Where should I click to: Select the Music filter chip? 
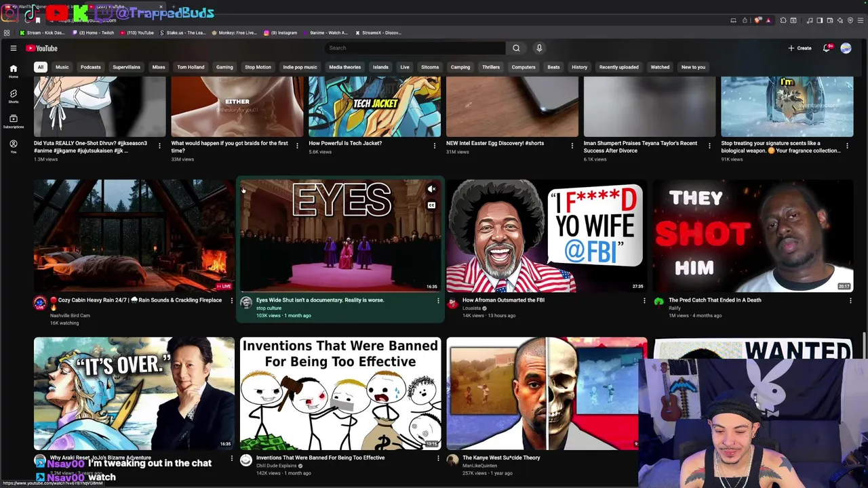(62, 67)
